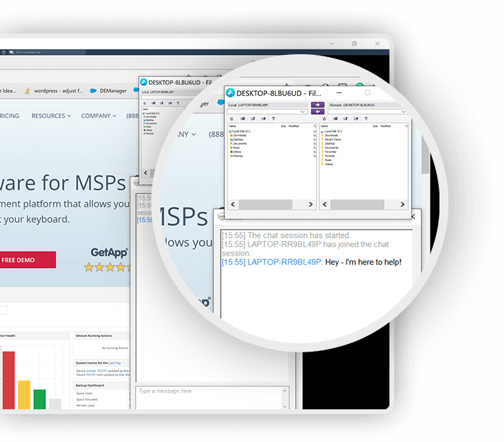
Task: Click the Local pane horizontal scrollbar right arrow
Action: [311, 204]
